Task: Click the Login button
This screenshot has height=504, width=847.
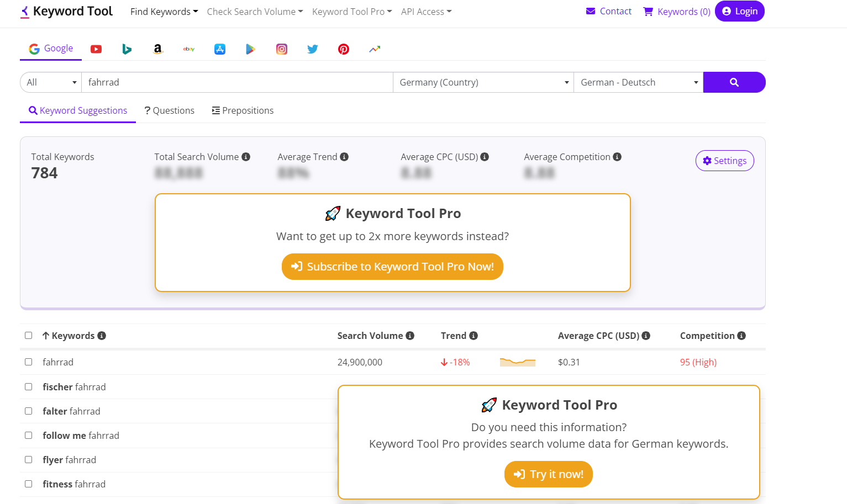Action: (739, 11)
